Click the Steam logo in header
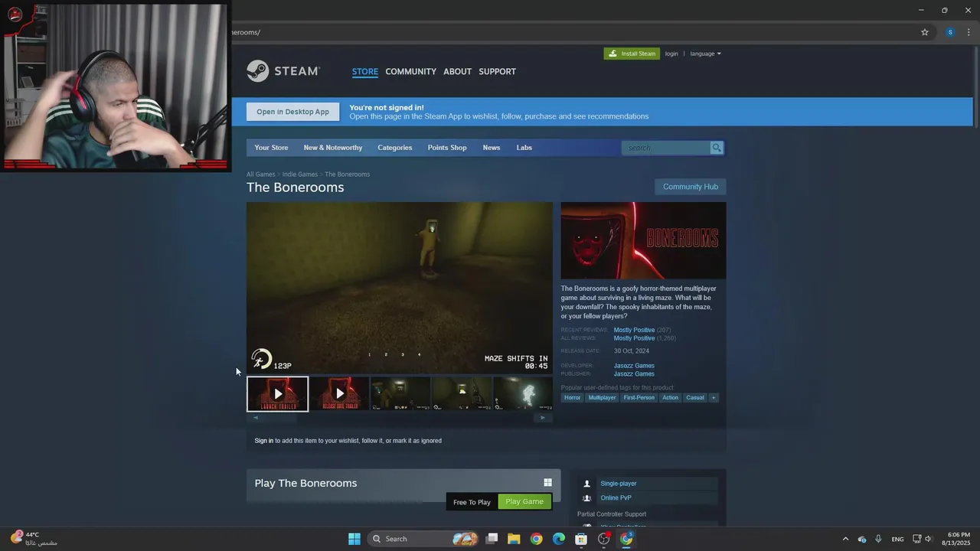 pyautogui.click(x=283, y=71)
